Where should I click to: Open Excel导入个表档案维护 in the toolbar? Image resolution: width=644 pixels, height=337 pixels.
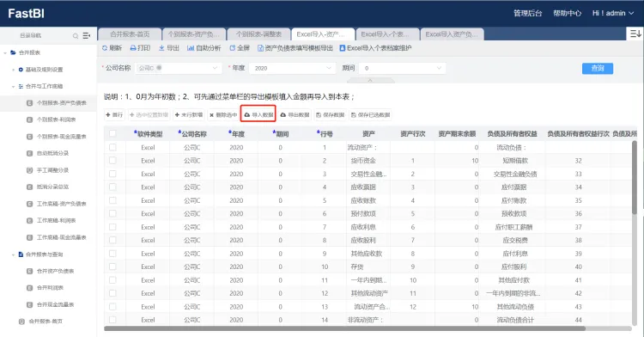(x=375, y=48)
